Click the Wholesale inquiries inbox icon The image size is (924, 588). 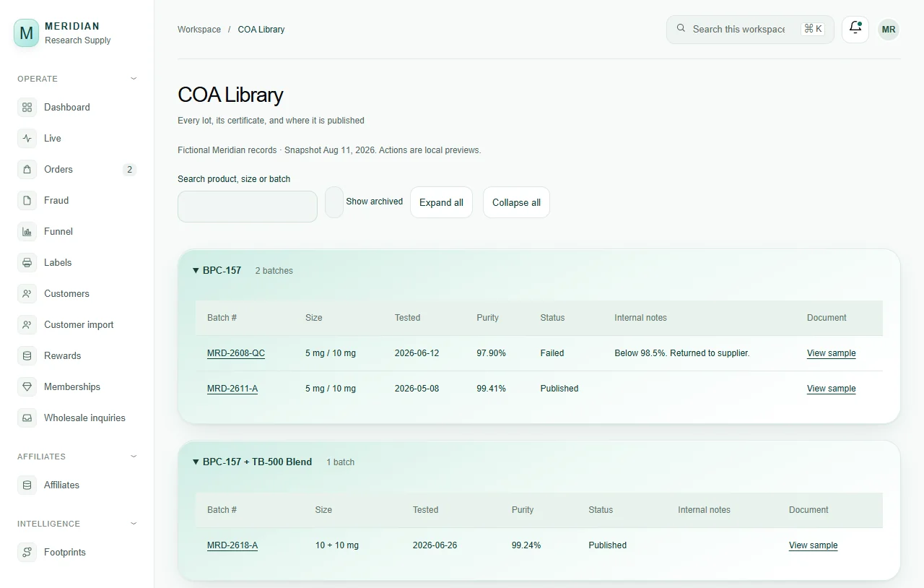point(27,418)
